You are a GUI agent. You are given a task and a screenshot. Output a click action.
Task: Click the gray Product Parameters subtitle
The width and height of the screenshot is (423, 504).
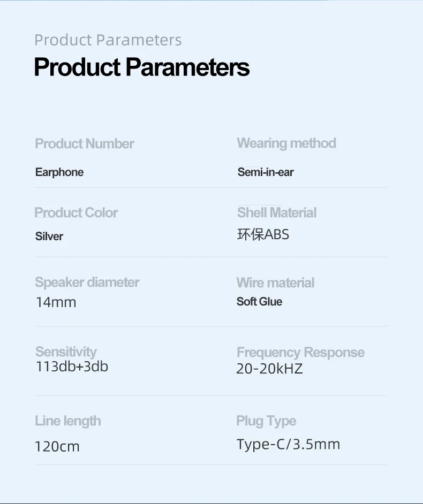click(x=108, y=40)
